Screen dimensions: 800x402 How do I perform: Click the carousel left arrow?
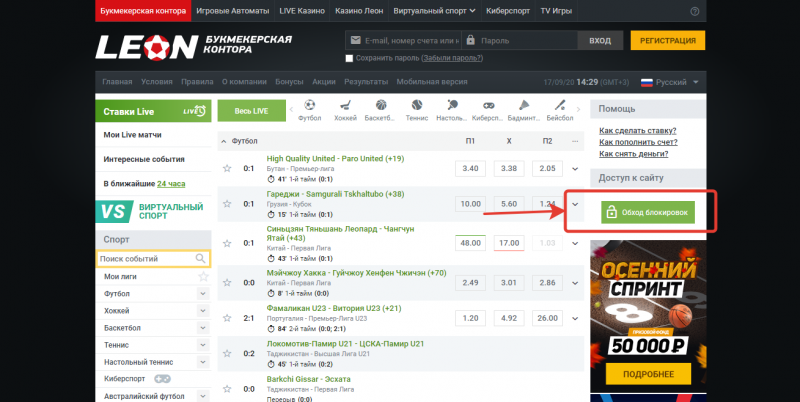(x=292, y=109)
